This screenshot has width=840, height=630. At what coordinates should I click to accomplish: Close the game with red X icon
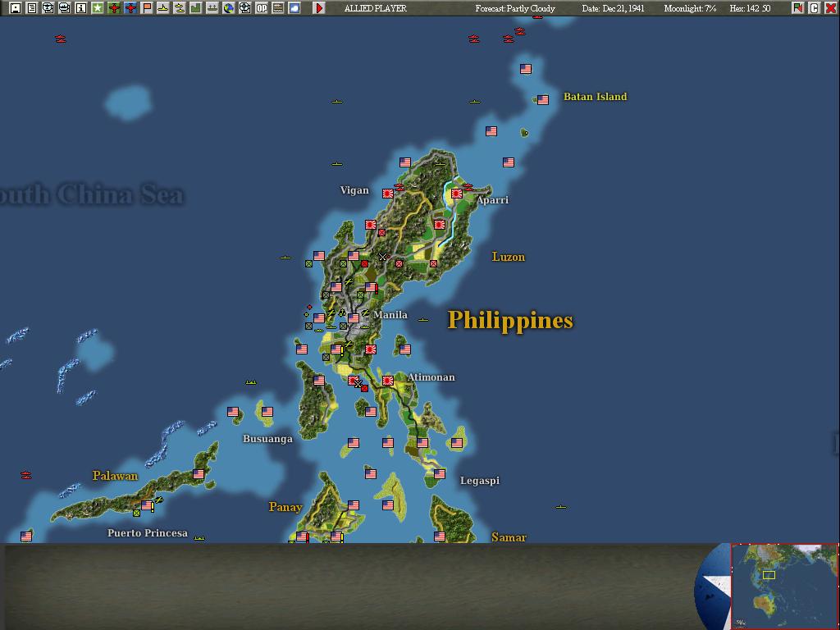830,8
